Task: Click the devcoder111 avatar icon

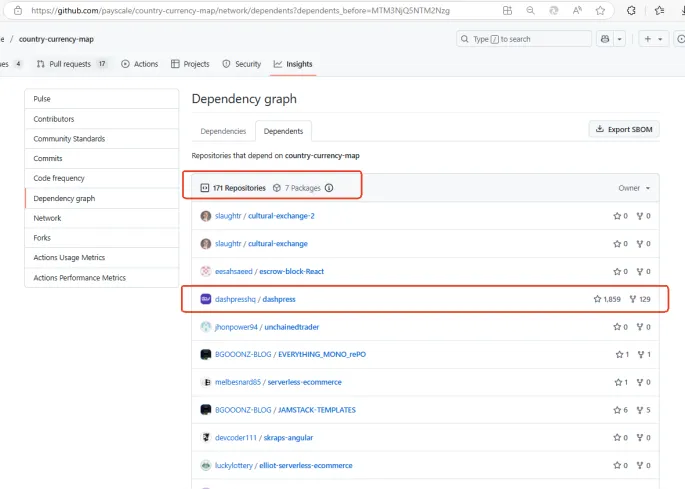Action: point(206,437)
